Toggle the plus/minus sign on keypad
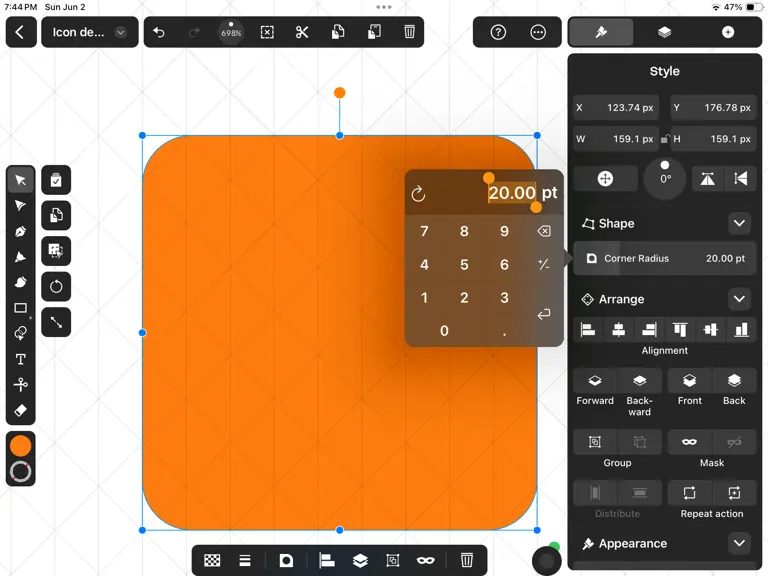This screenshot has height=576, width=768. (544, 264)
